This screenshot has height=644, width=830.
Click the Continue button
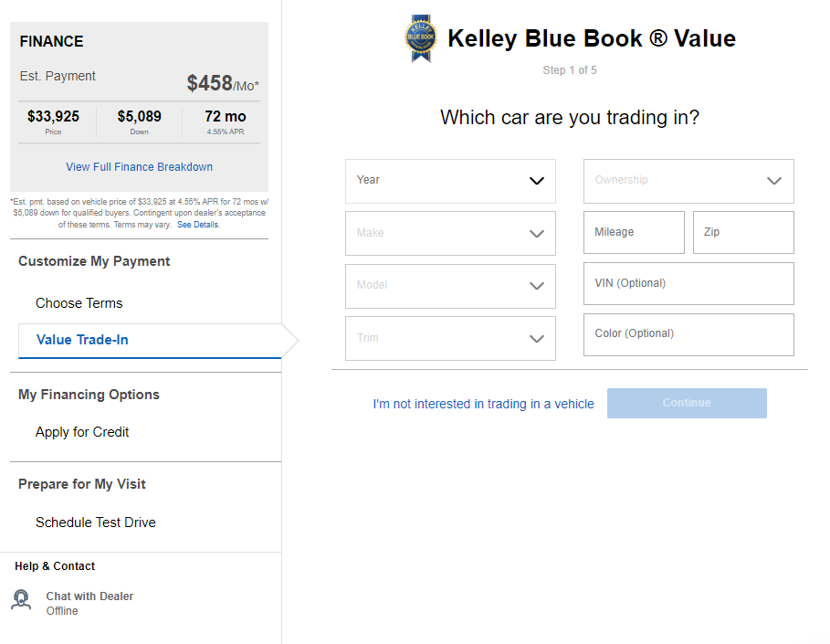tap(687, 403)
